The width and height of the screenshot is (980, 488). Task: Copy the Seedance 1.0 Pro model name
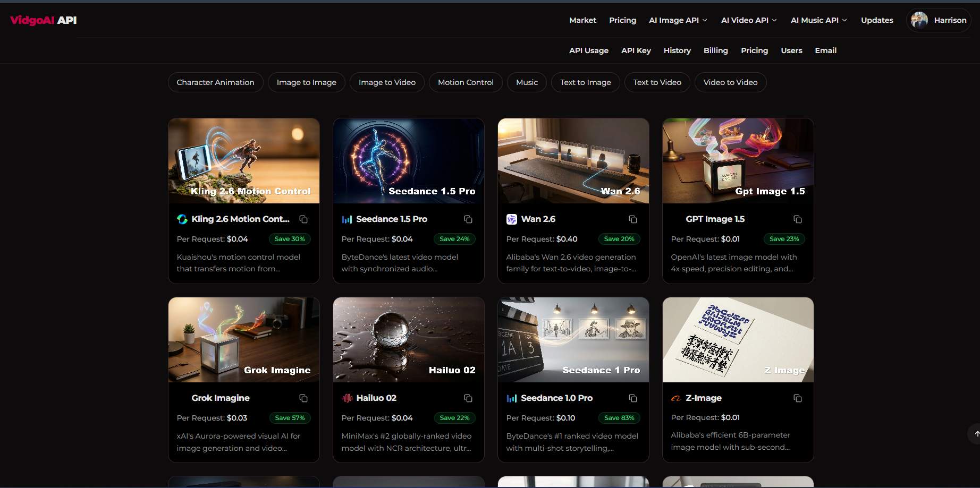(x=633, y=398)
